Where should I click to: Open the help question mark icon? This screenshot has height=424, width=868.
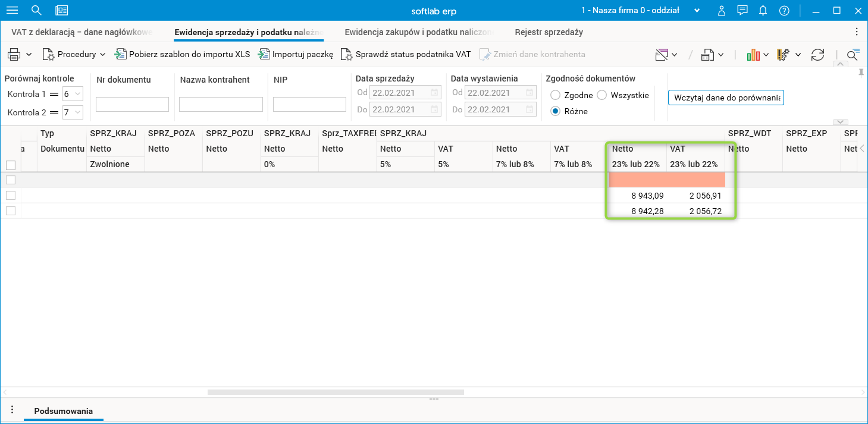784,11
